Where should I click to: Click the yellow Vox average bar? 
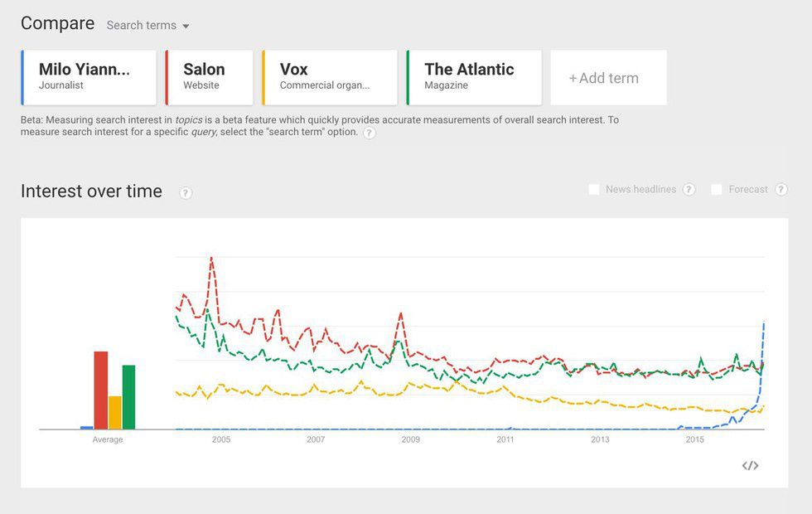coord(115,412)
